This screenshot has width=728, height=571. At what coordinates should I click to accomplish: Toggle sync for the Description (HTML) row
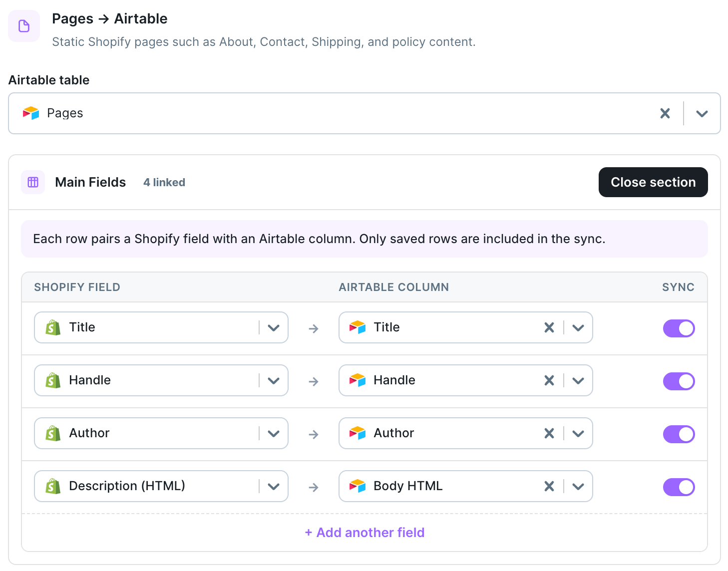(x=679, y=487)
